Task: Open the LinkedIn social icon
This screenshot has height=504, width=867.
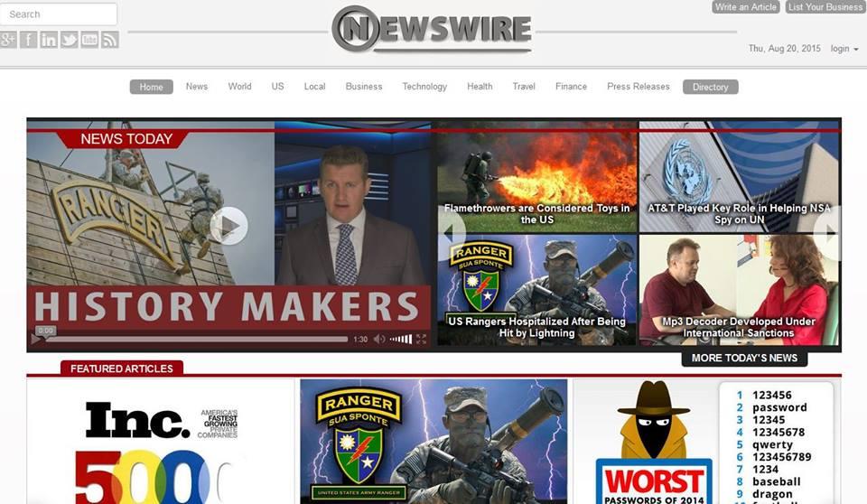Action: pyautogui.click(x=49, y=39)
